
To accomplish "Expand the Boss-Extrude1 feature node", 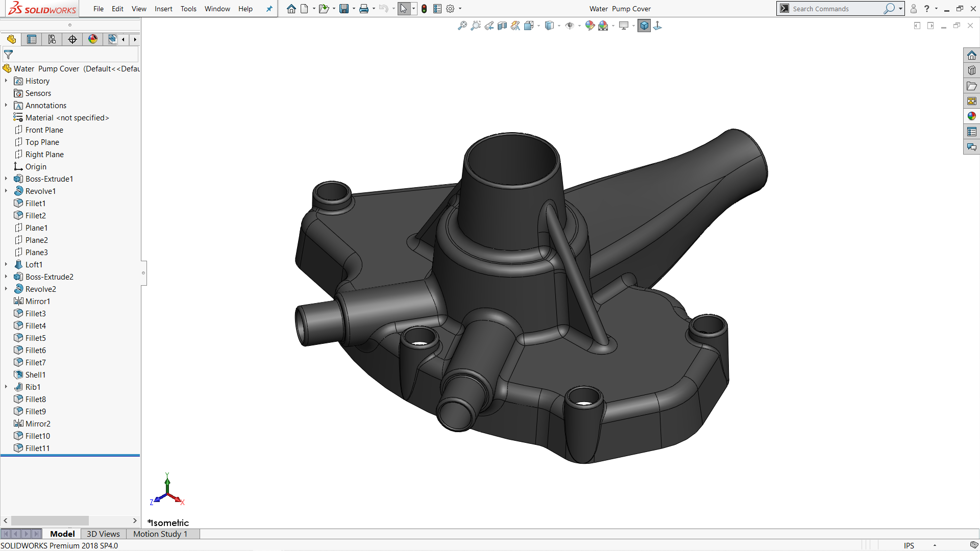I will (x=6, y=179).
